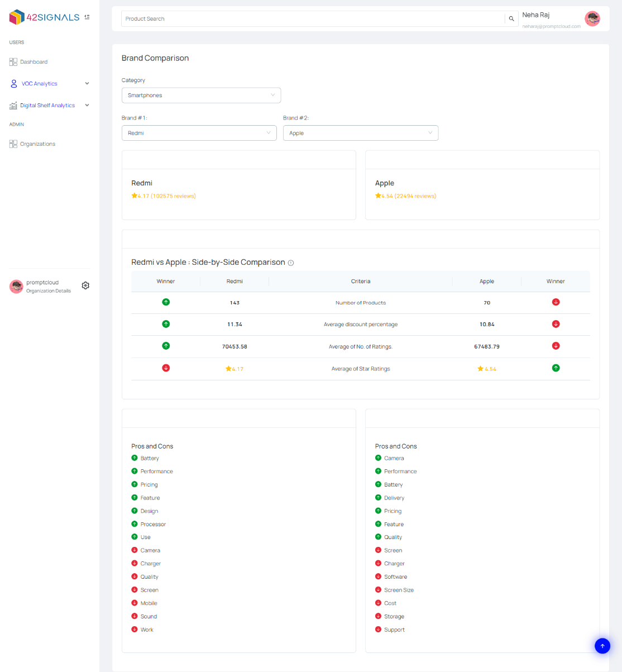Image resolution: width=622 pixels, height=672 pixels.
Task: Click the comparison info icon
Action: point(291,263)
